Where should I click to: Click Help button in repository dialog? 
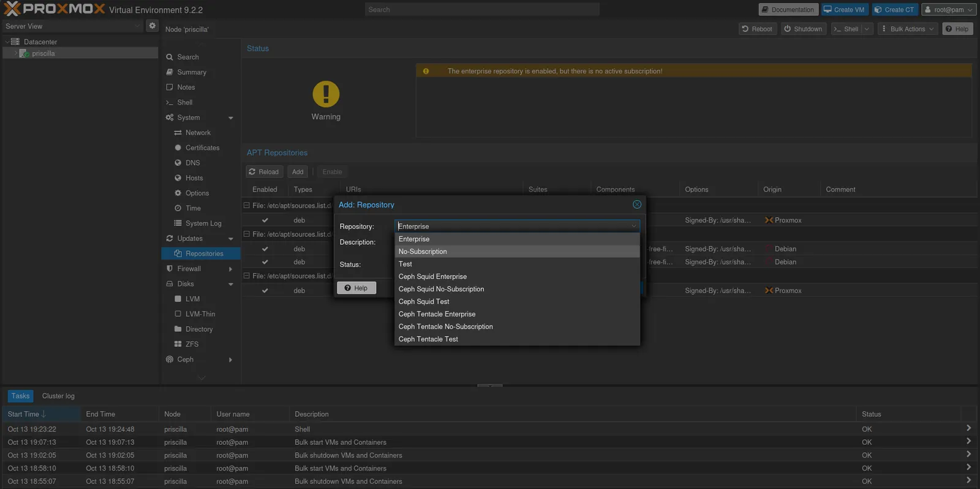[x=356, y=288]
